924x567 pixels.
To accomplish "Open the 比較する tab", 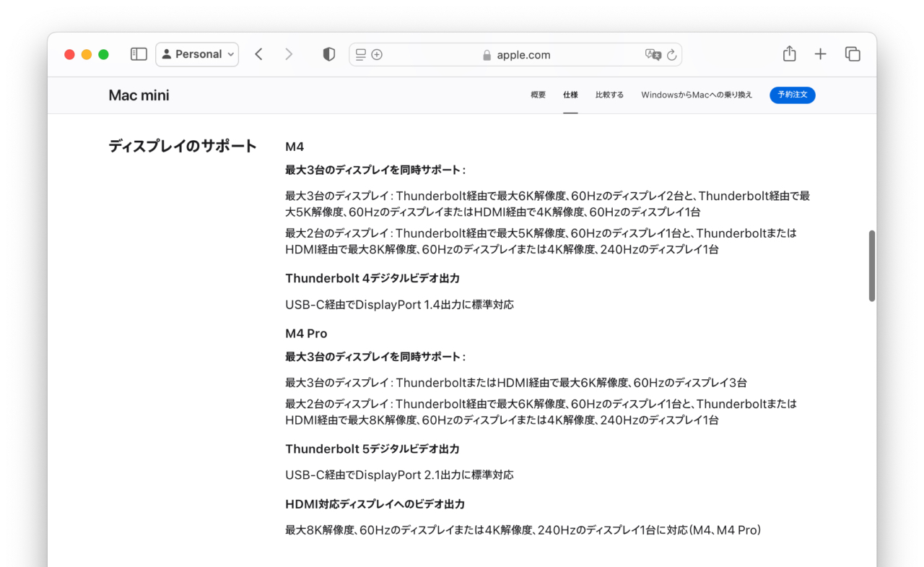I will tap(609, 95).
